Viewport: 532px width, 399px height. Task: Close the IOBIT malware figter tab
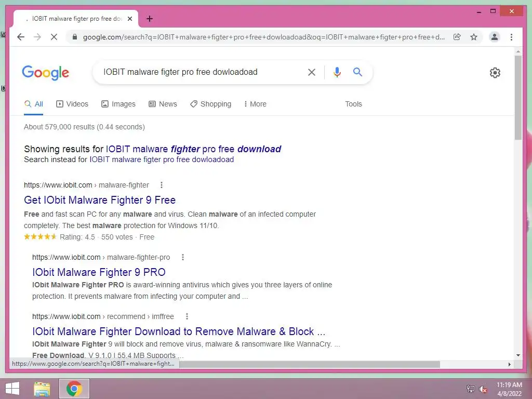click(129, 19)
